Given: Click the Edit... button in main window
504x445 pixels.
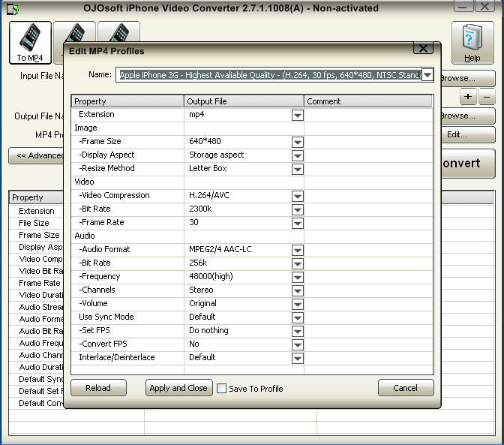Looking at the screenshot, I should pos(468,134).
